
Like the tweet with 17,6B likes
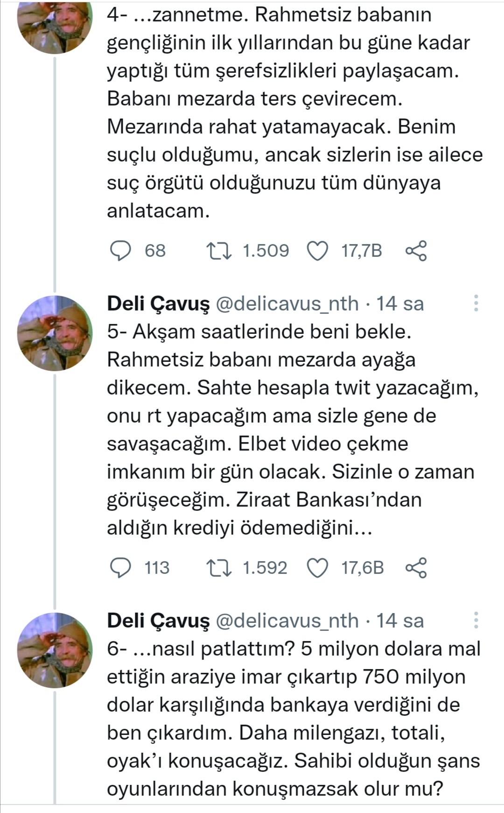317,568
